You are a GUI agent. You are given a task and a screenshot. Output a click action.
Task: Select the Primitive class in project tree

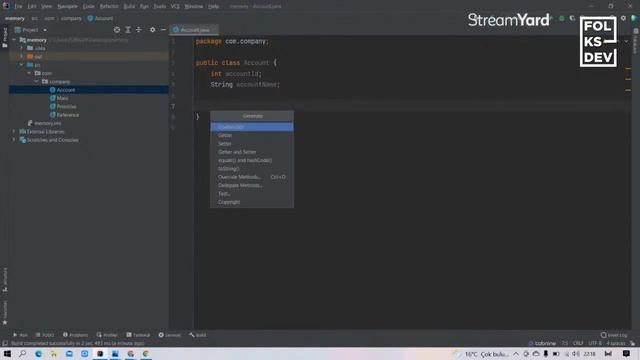point(63,107)
